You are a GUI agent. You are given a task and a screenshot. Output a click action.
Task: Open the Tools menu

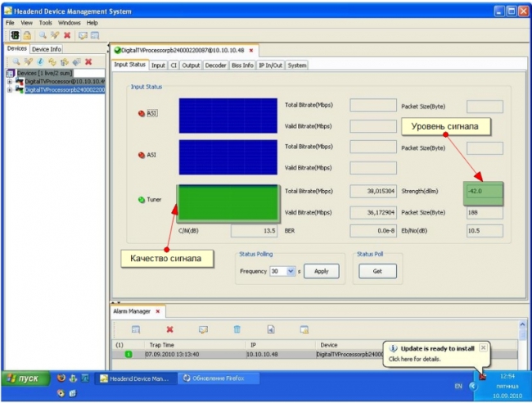(x=46, y=23)
